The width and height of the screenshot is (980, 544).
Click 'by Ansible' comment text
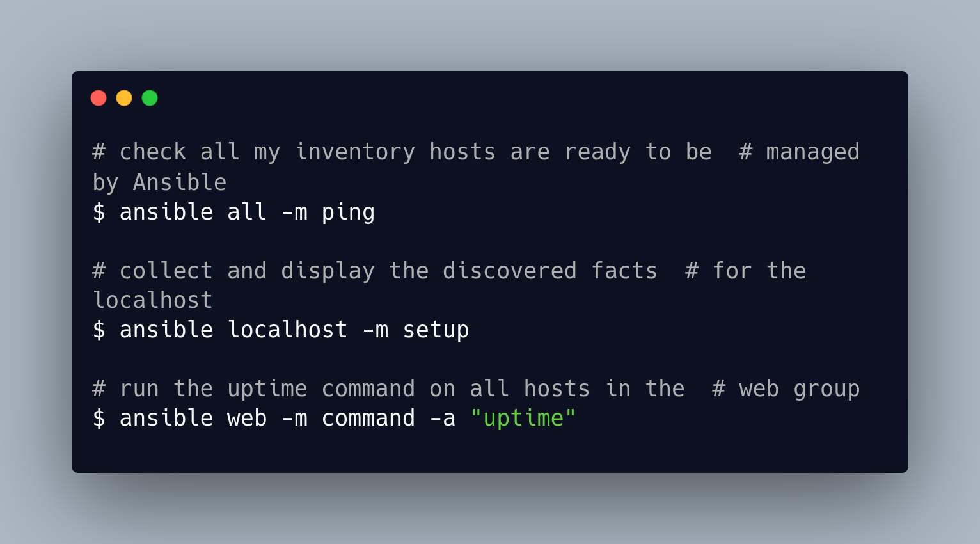159,182
